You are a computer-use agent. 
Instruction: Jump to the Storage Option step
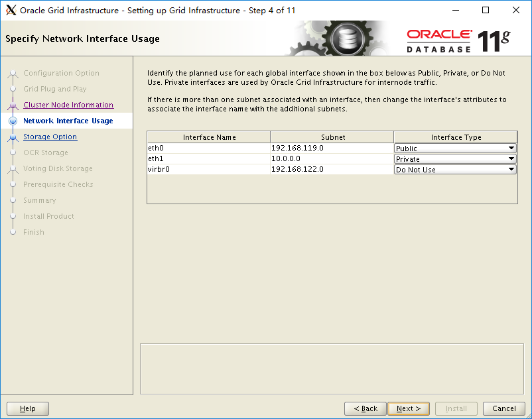pyautogui.click(x=50, y=137)
